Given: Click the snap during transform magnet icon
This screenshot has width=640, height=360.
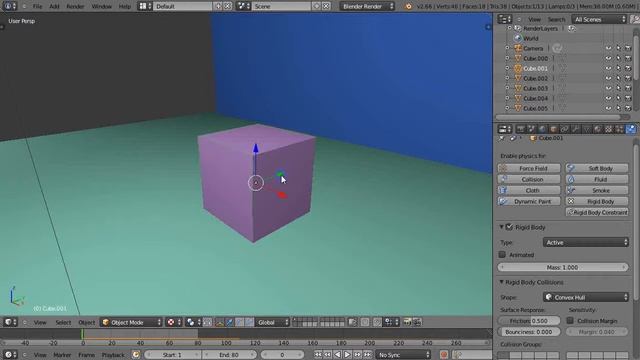Looking at the screenshot, I should point(377,322).
